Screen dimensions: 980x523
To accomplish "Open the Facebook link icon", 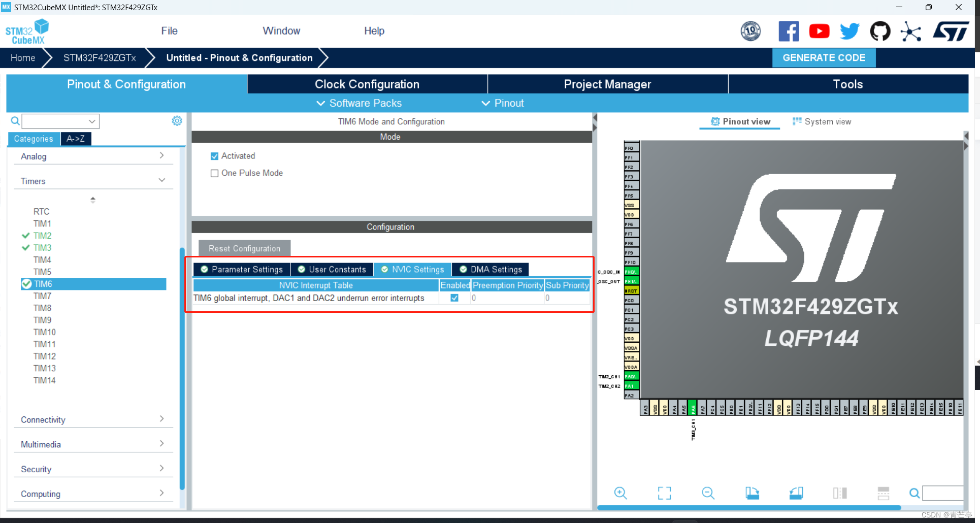I will tap(789, 31).
